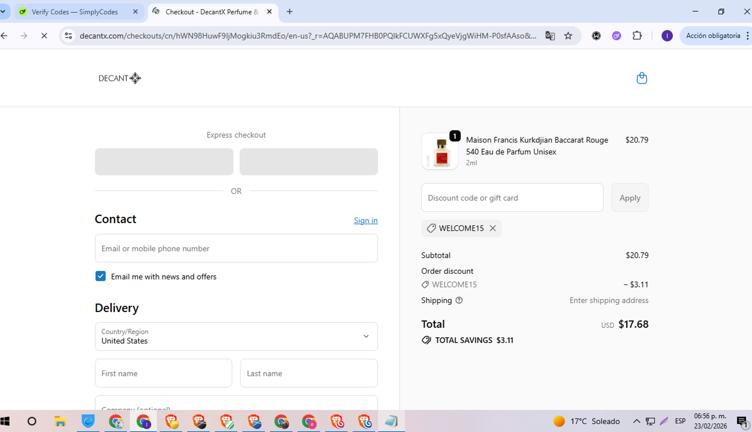This screenshot has height=432, width=752.
Task: Open the tab search dropdown arrow
Action: tap(3, 12)
